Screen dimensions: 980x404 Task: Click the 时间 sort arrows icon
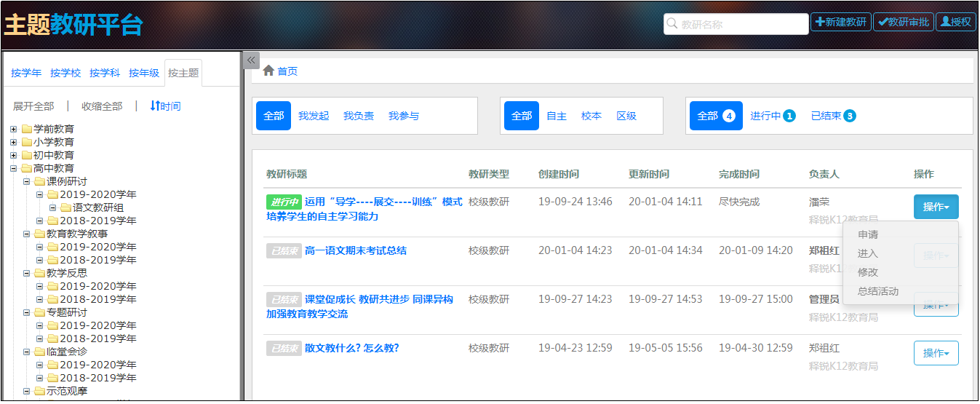154,106
